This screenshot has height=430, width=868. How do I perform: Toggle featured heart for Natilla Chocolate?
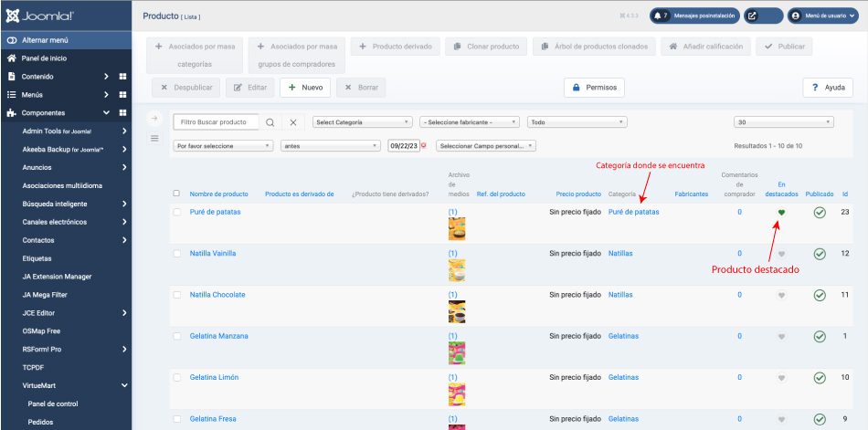pyautogui.click(x=781, y=296)
